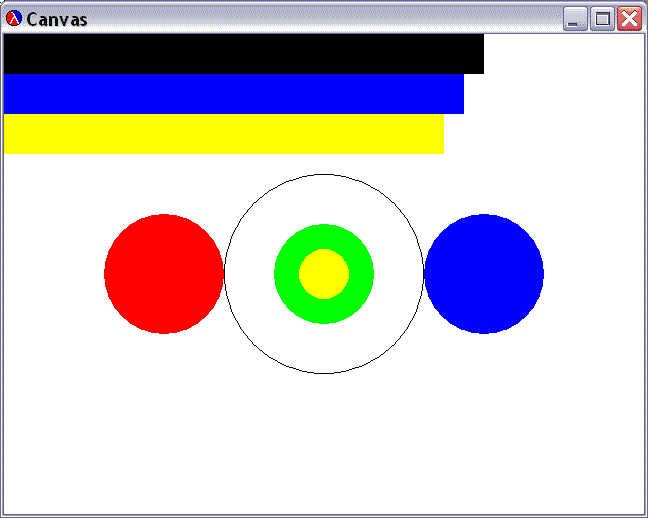Screen dimensions: 648x518
Task: Select the yellow horizontal bar
Action: (220, 134)
